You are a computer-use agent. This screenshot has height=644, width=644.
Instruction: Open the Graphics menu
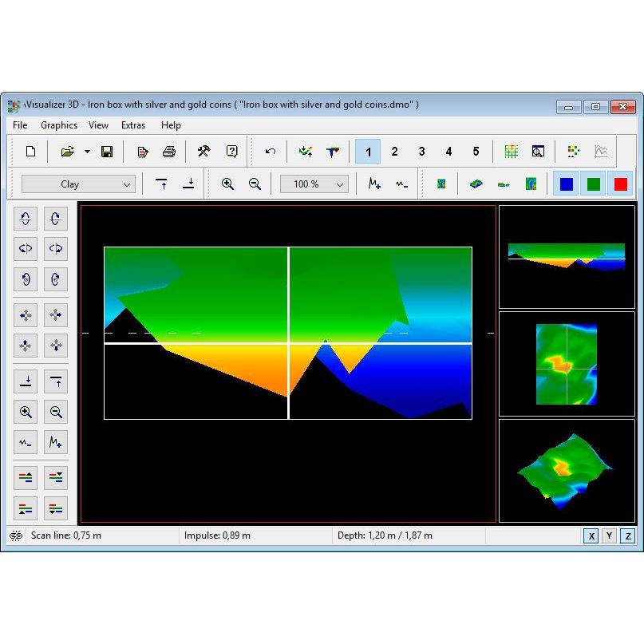pyautogui.click(x=59, y=125)
